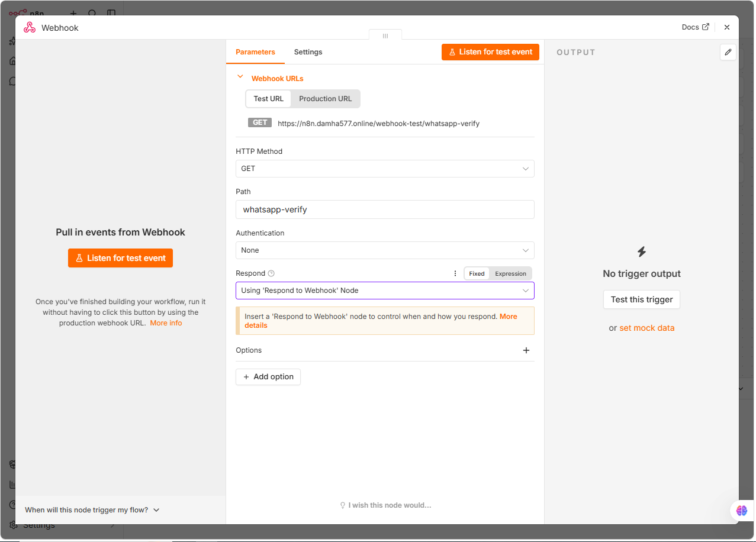The image size is (756, 542).
Task: Switch to the Settings tab
Action: click(x=308, y=52)
